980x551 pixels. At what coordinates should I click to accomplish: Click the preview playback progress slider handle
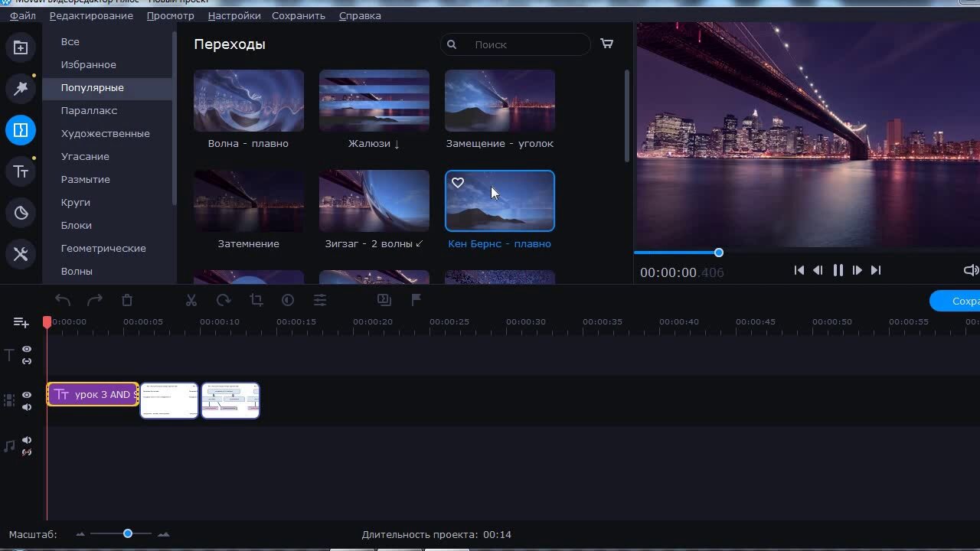point(719,253)
